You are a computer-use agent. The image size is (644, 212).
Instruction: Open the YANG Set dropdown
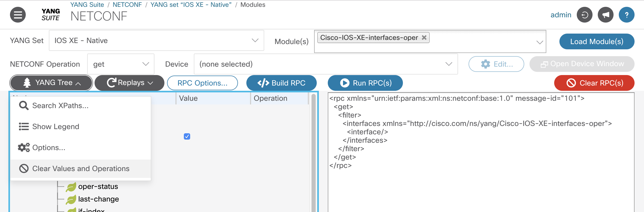point(157,40)
